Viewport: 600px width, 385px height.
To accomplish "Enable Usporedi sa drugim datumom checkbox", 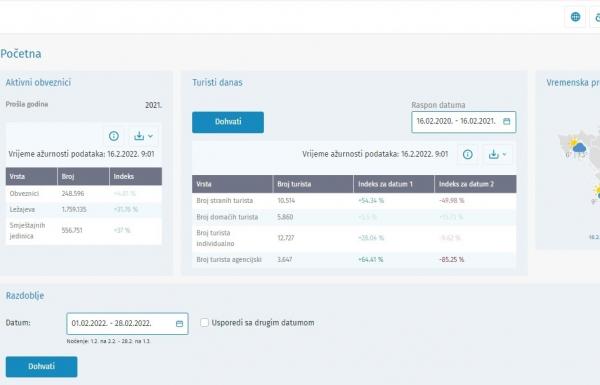I will coord(205,323).
